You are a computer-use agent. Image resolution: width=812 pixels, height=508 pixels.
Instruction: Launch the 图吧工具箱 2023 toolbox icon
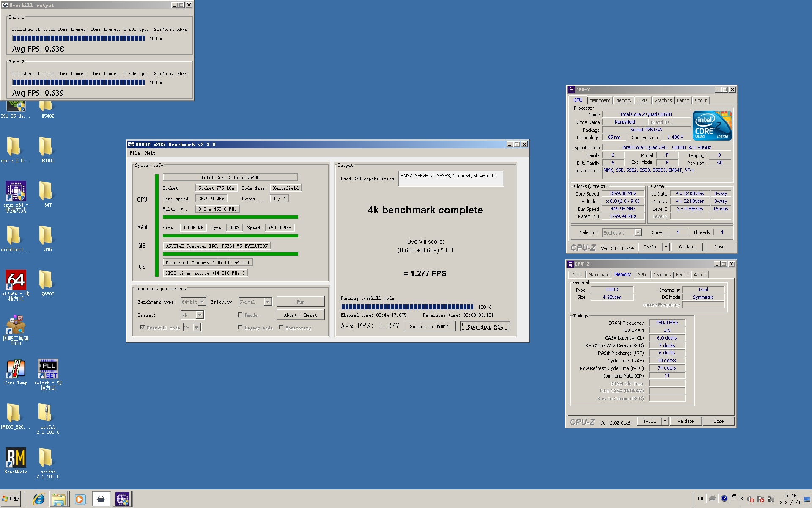point(16,330)
